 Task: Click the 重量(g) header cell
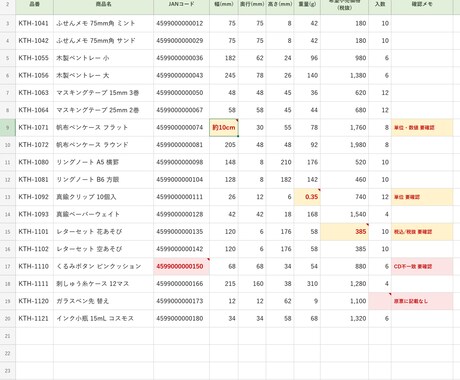coord(307,6)
